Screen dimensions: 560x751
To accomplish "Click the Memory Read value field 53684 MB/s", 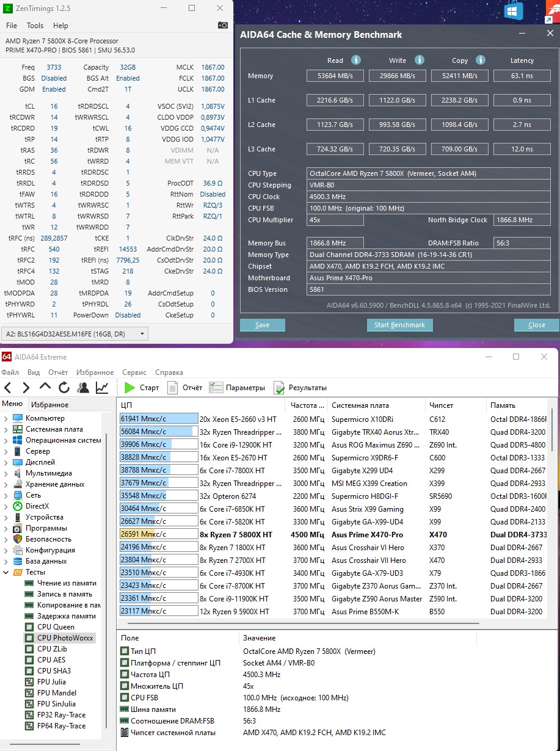I will point(335,76).
